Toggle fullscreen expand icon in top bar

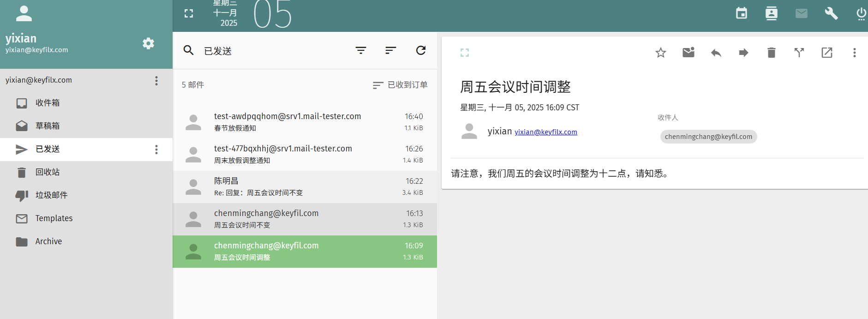189,13
